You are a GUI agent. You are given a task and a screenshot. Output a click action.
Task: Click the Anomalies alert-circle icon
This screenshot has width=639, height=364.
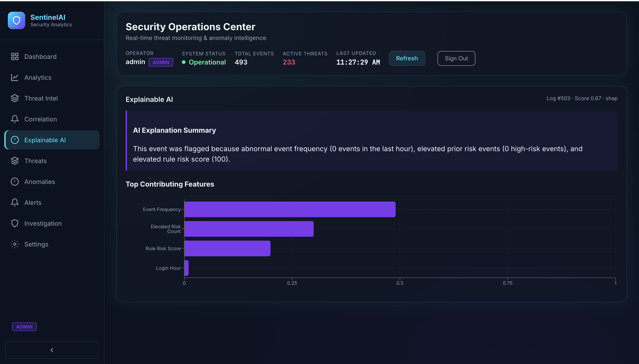15,182
